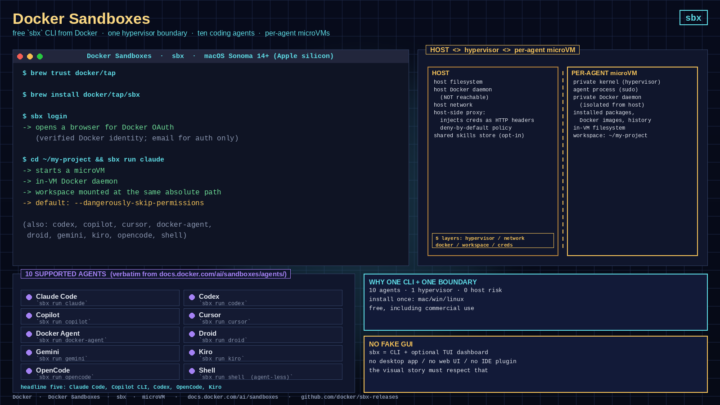Click the '5 layers: hypervisor / network' box

pyautogui.click(x=493, y=241)
